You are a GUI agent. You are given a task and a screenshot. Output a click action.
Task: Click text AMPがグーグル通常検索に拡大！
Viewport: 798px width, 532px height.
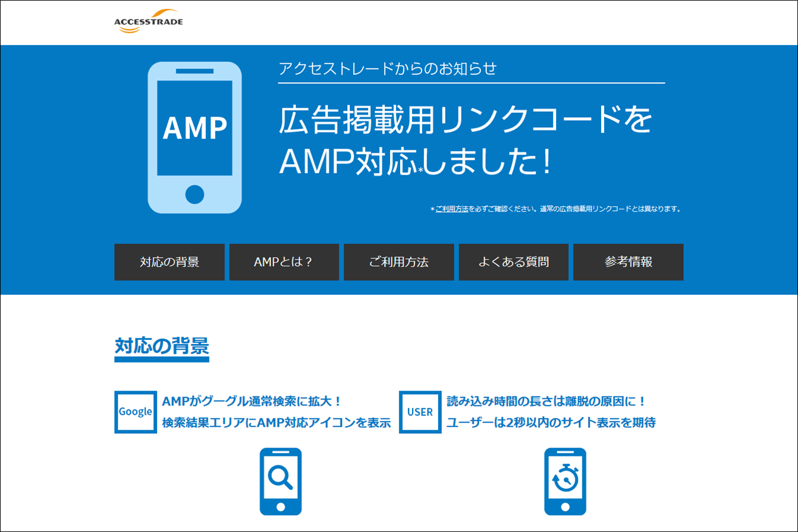(253, 401)
